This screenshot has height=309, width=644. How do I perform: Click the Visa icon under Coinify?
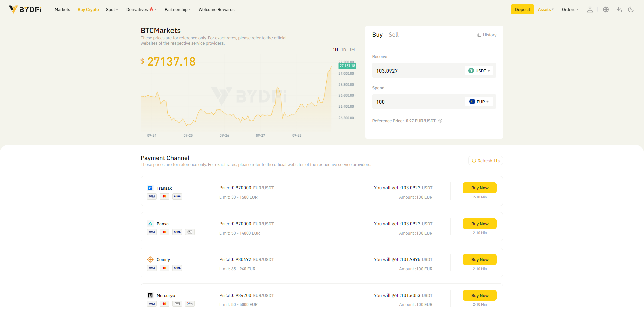coord(152,268)
